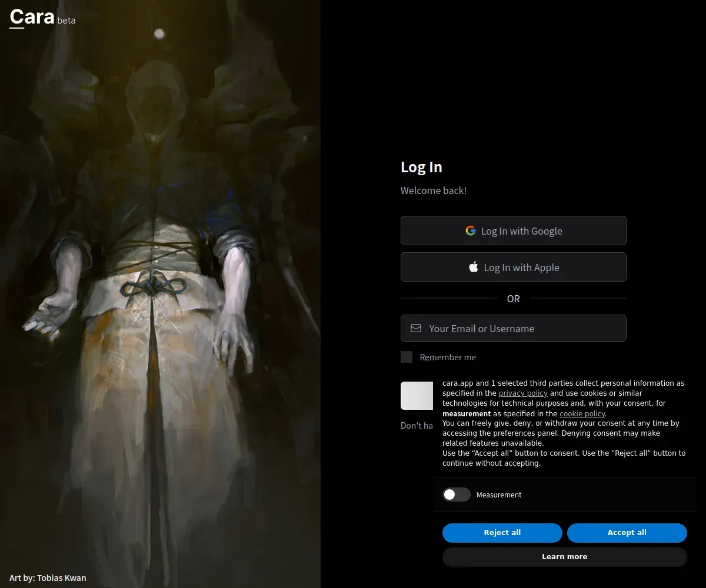Viewport: 706px width, 588px height.
Task: Click the 'Art by: Tobias Kwan' credit
Action: click(48, 577)
